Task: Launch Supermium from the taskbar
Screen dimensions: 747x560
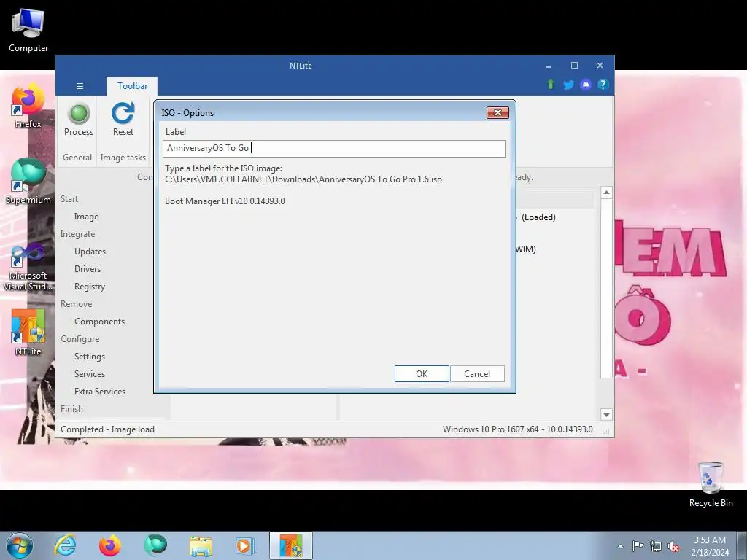Action: tap(155, 545)
